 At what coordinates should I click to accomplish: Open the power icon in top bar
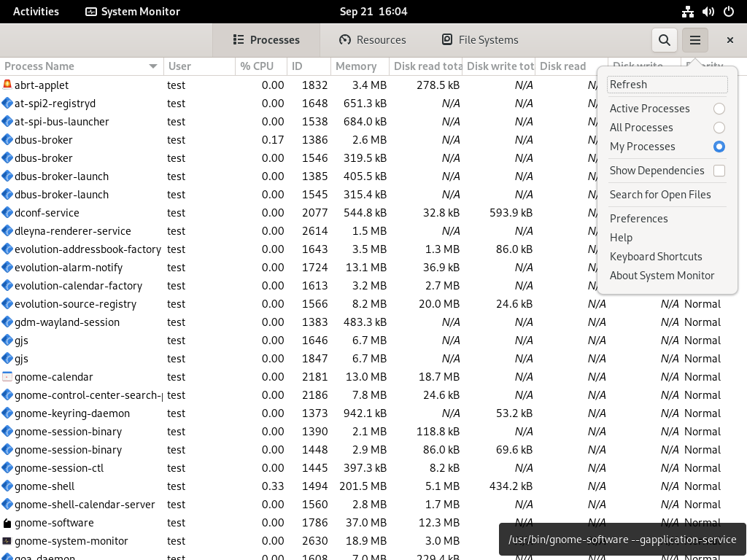tap(729, 12)
